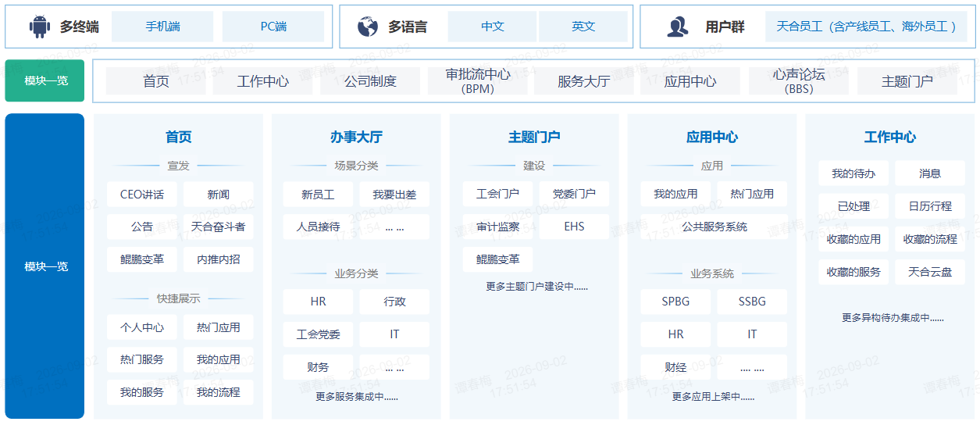Open the 党委门户 tile
The width and height of the screenshot is (980, 425).
click(x=574, y=194)
